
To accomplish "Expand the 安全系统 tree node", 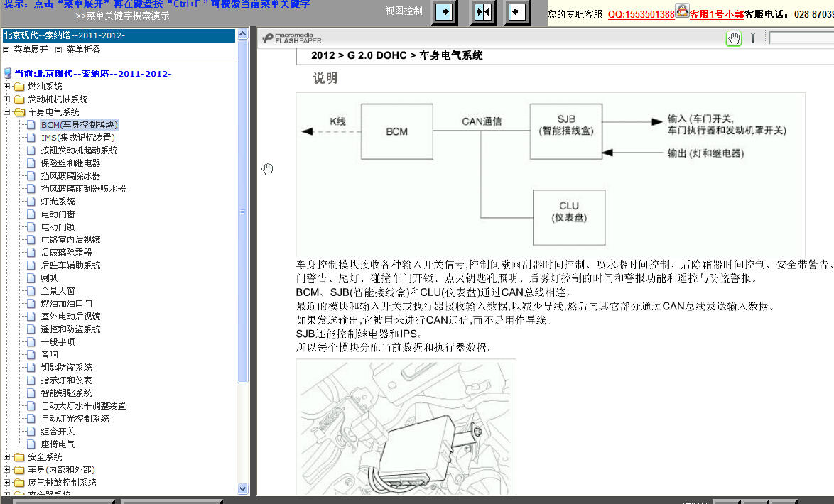I will point(6,456).
